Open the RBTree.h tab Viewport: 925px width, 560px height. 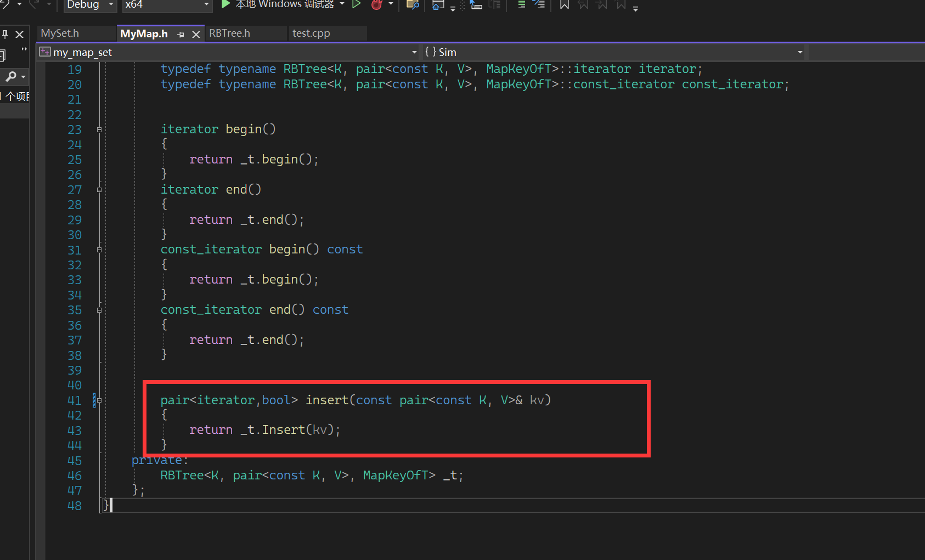coord(246,33)
